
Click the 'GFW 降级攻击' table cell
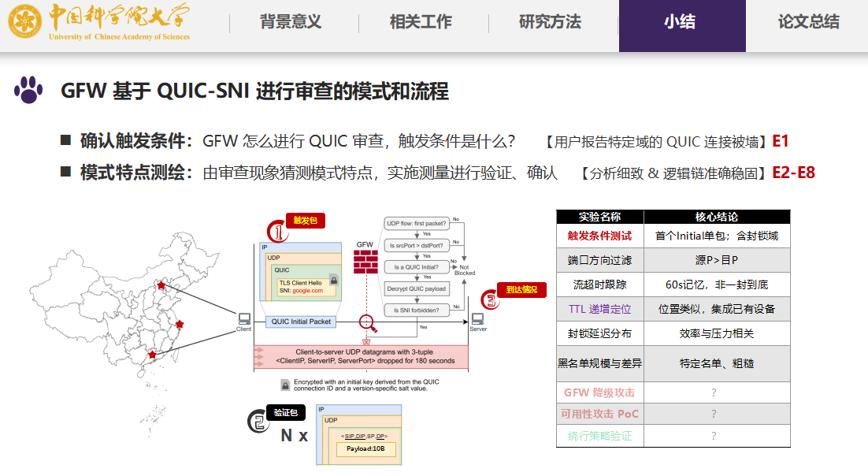pos(600,392)
